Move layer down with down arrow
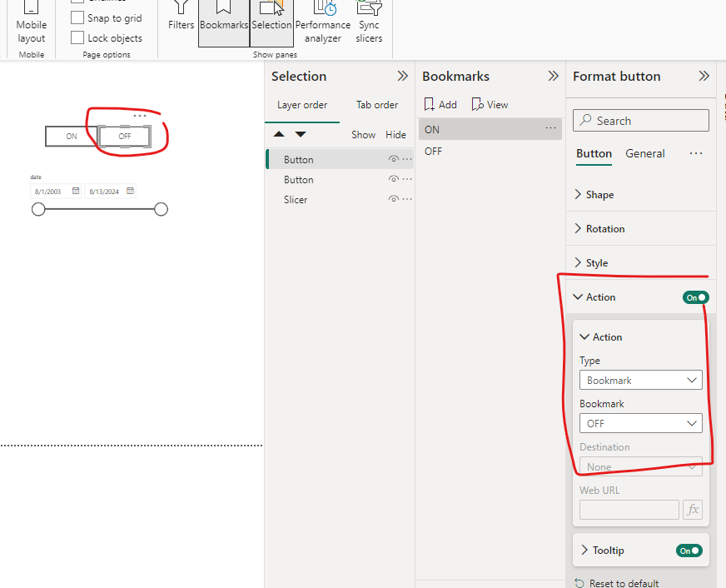The width and height of the screenshot is (726, 588). pos(301,134)
